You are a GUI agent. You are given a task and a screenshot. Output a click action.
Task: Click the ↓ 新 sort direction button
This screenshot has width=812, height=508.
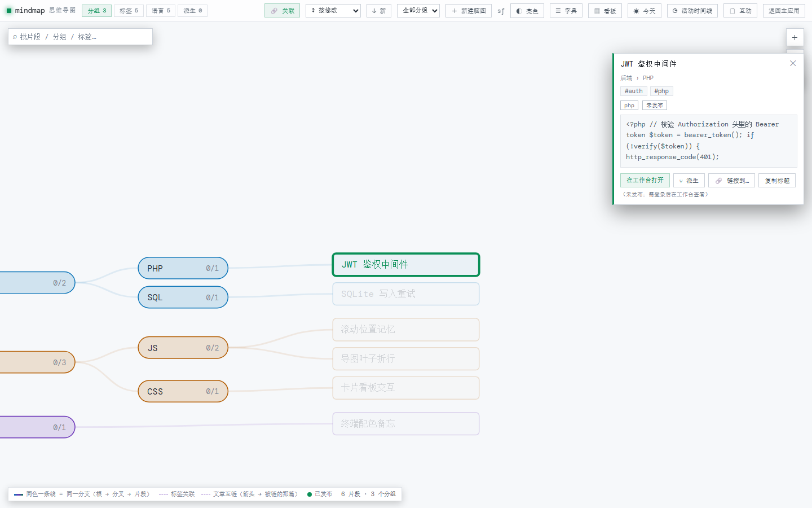pos(379,11)
